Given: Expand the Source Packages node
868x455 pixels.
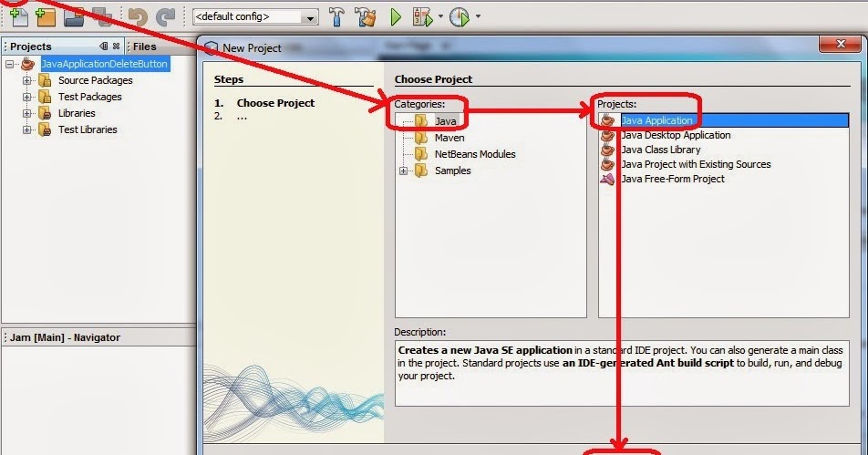Looking at the screenshot, I should click(26, 81).
